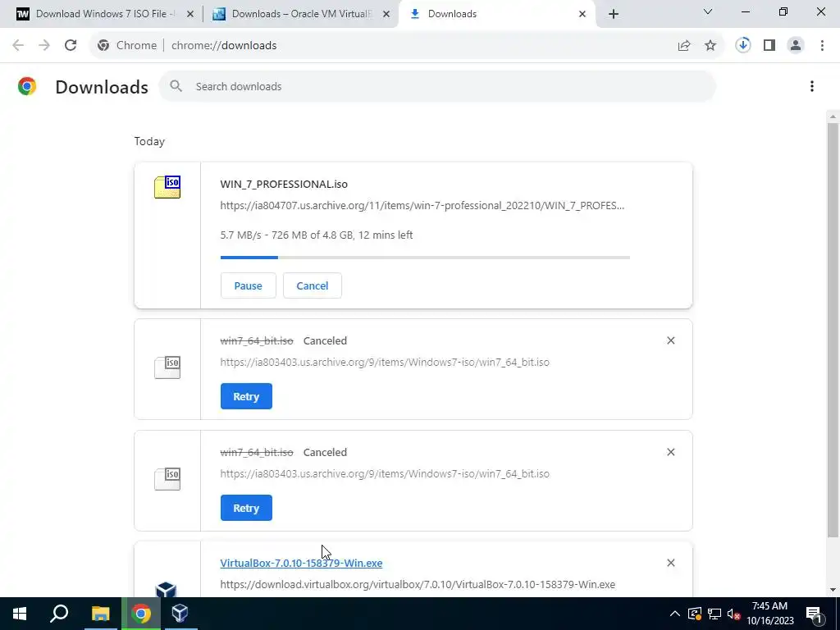Viewport: 840px width, 630px height.
Task: Click the security tray icon with warning
Action: click(695, 614)
